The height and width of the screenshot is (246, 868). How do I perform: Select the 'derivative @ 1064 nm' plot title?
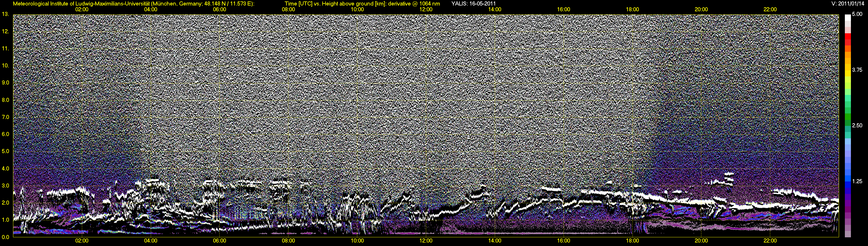click(x=414, y=4)
